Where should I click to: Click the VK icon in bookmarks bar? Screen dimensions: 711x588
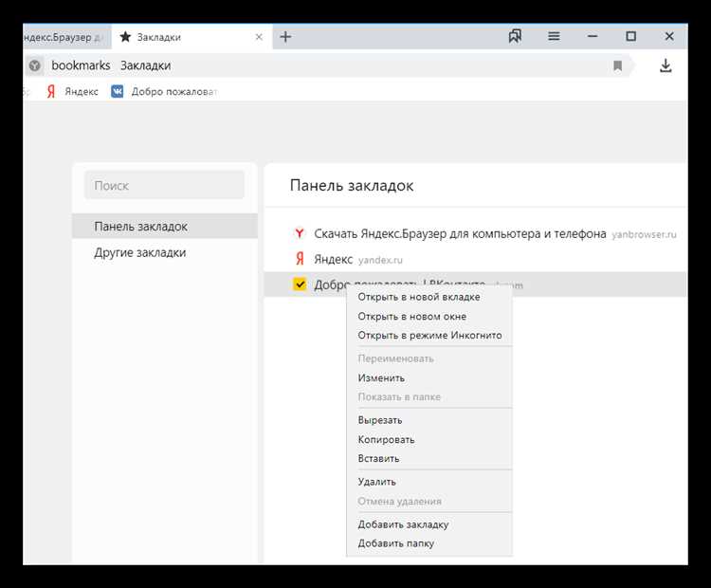[117, 92]
